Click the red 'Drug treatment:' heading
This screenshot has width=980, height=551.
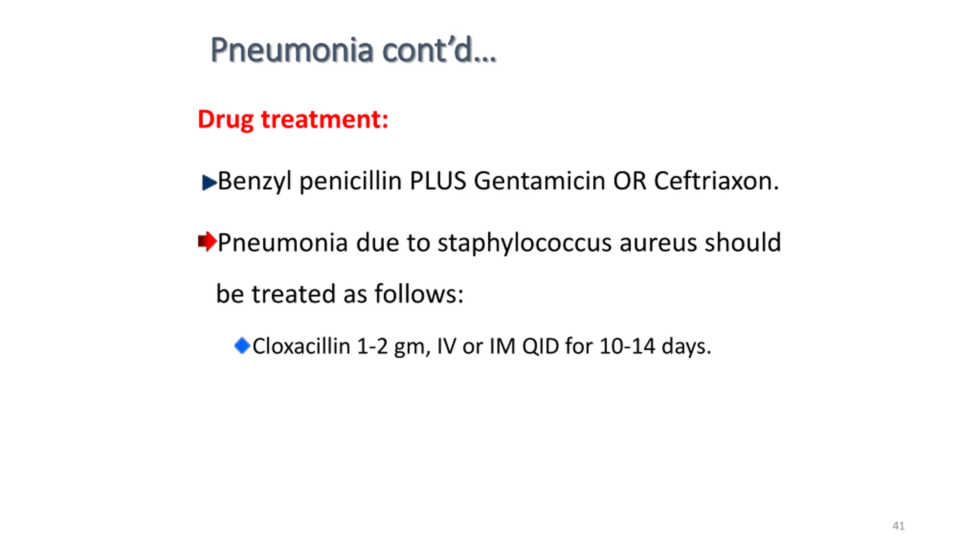coord(293,119)
